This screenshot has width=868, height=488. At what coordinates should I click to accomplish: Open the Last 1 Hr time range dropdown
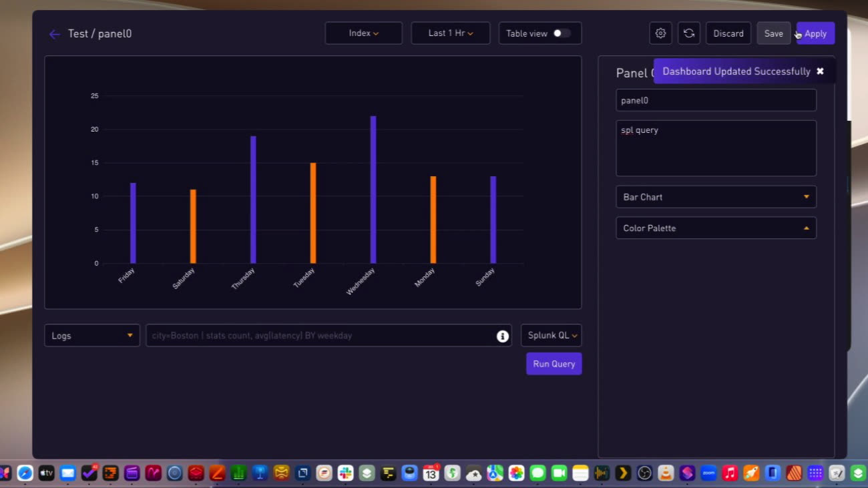pos(451,33)
